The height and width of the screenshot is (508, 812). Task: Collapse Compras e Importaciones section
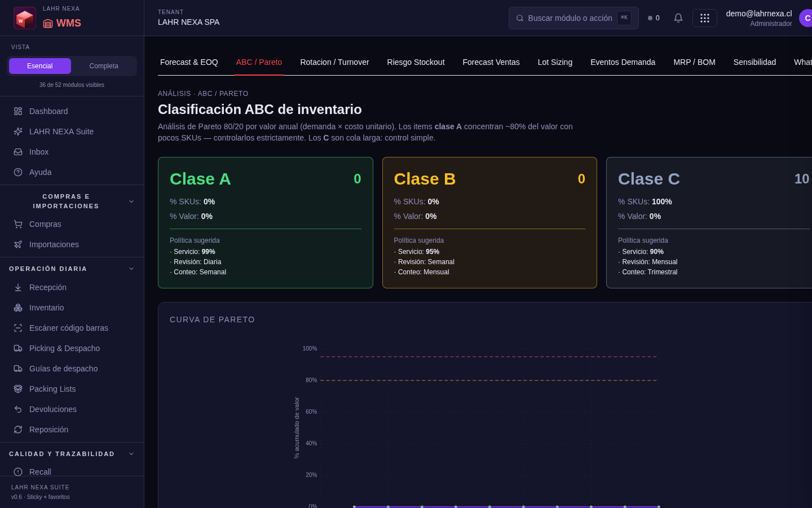point(131,202)
